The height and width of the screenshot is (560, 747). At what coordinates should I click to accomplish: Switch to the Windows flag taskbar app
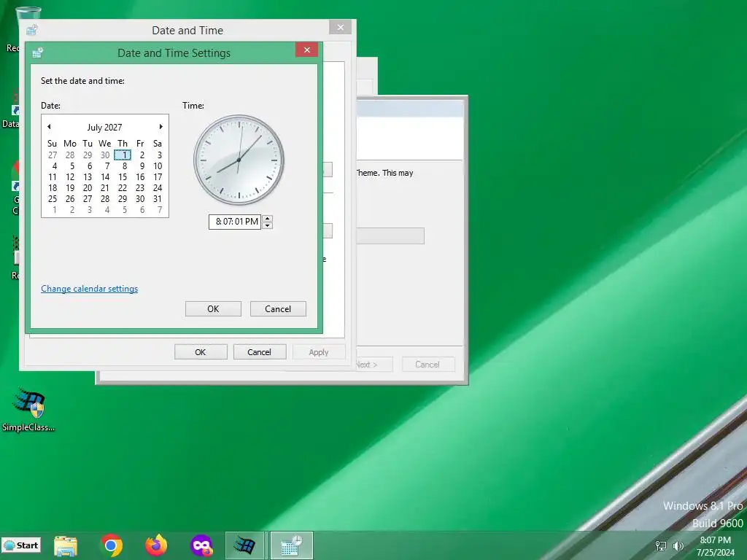[245, 545]
